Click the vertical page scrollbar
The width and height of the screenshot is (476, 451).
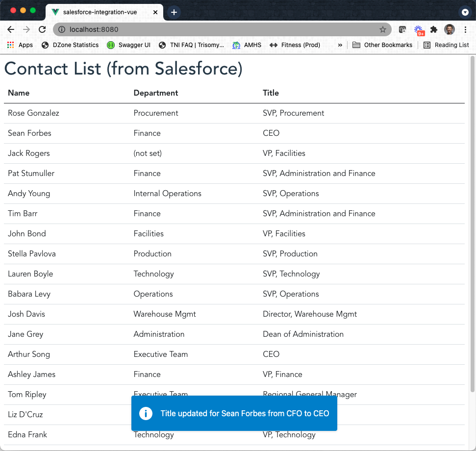click(x=473, y=221)
